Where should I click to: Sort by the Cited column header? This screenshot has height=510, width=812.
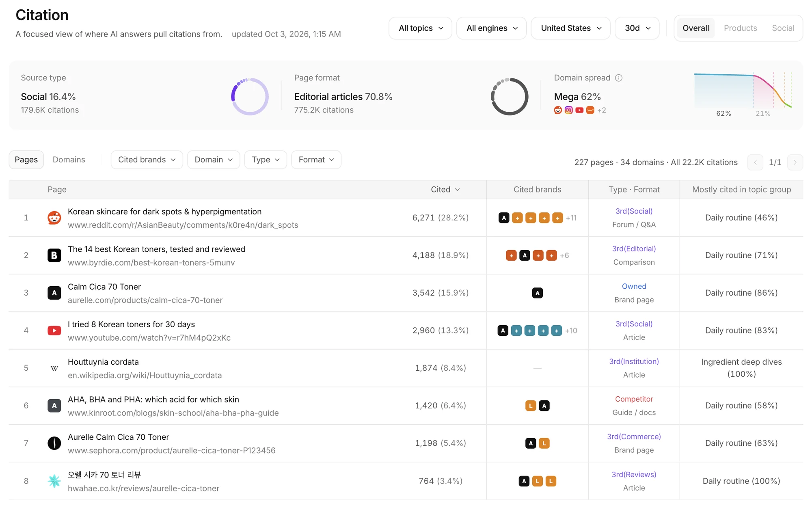click(445, 190)
